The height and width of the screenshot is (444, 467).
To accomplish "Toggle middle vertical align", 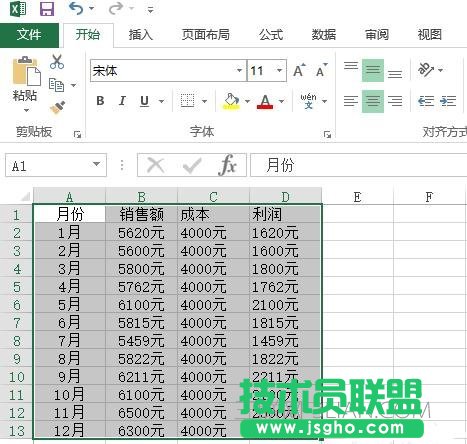I will [x=373, y=70].
